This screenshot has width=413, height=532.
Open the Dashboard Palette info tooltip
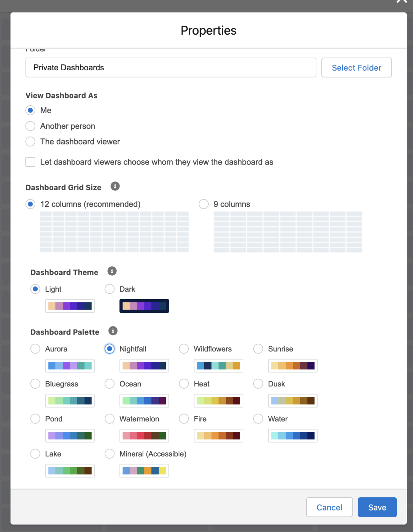[x=112, y=331]
